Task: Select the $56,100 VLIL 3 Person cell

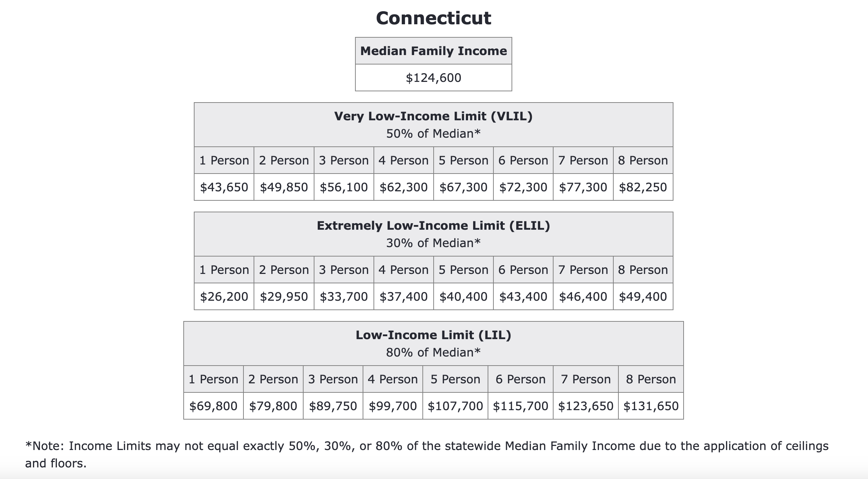Action: tap(343, 187)
